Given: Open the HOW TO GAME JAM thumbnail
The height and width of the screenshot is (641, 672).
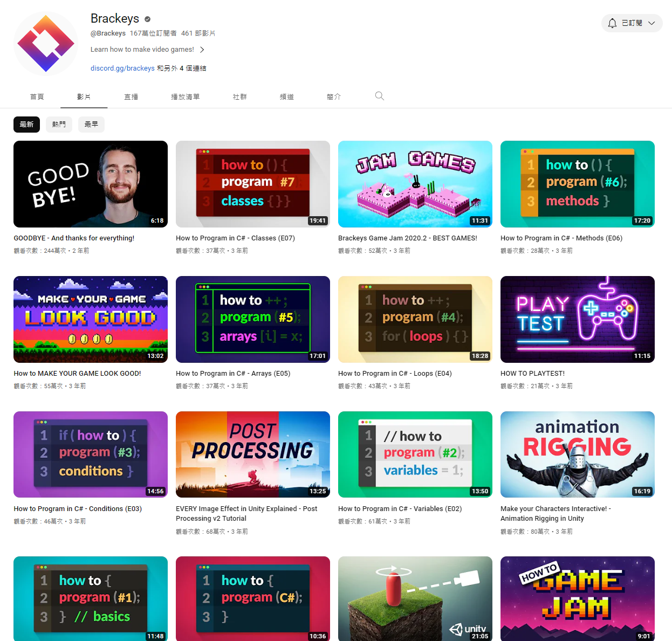Looking at the screenshot, I should [x=578, y=598].
